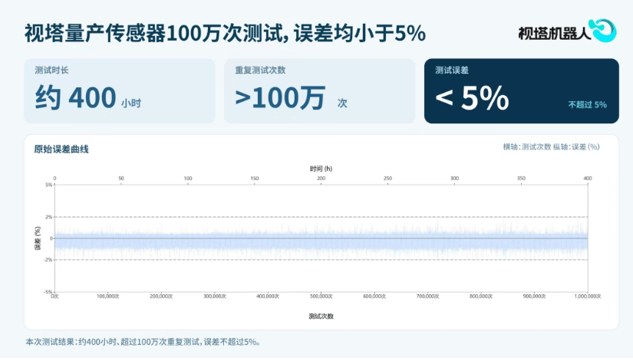Click the 小时 unit beside 400

(x=131, y=103)
